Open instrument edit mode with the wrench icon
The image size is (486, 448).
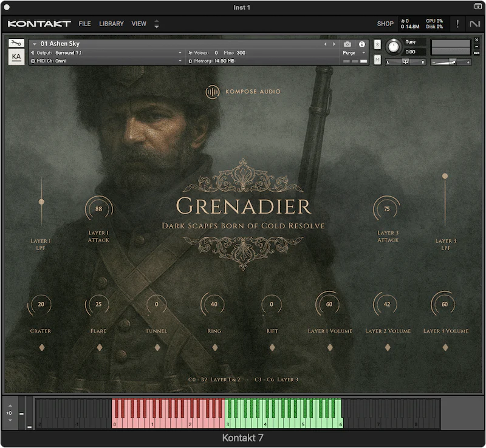coord(15,44)
